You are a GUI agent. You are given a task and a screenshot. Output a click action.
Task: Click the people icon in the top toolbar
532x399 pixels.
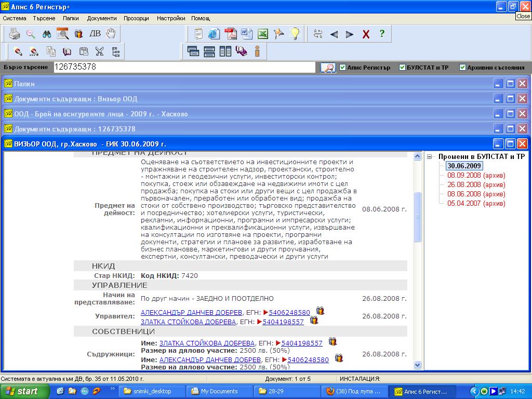[x=79, y=34]
